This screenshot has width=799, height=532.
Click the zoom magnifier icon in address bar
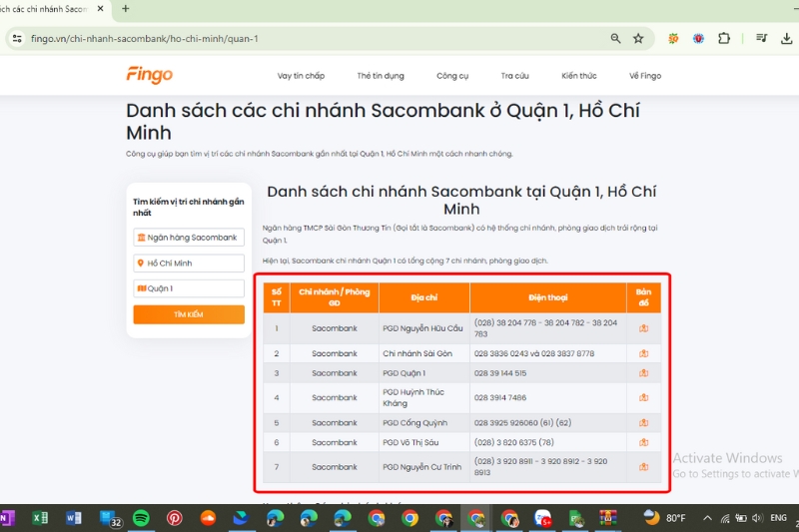[x=615, y=38]
